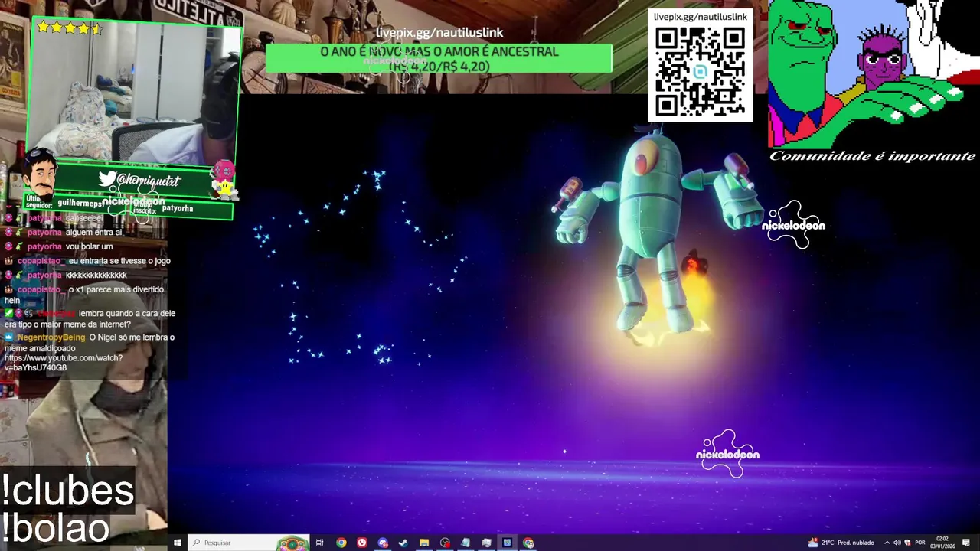Image resolution: width=980 pixels, height=551 pixels.
Task: Open the Windows Security shield tray icon
Action: click(907, 543)
